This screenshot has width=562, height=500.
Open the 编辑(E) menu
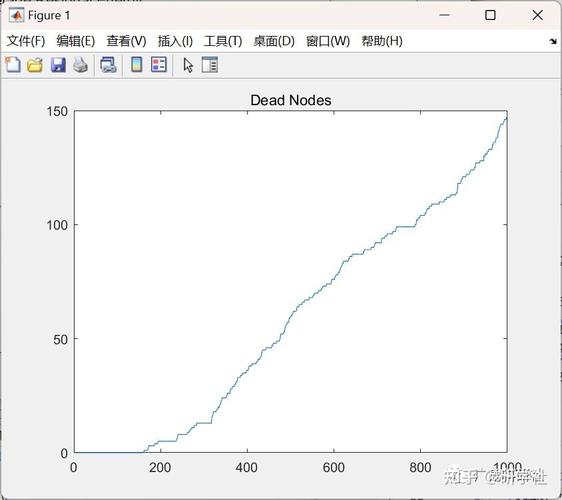click(76, 41)
